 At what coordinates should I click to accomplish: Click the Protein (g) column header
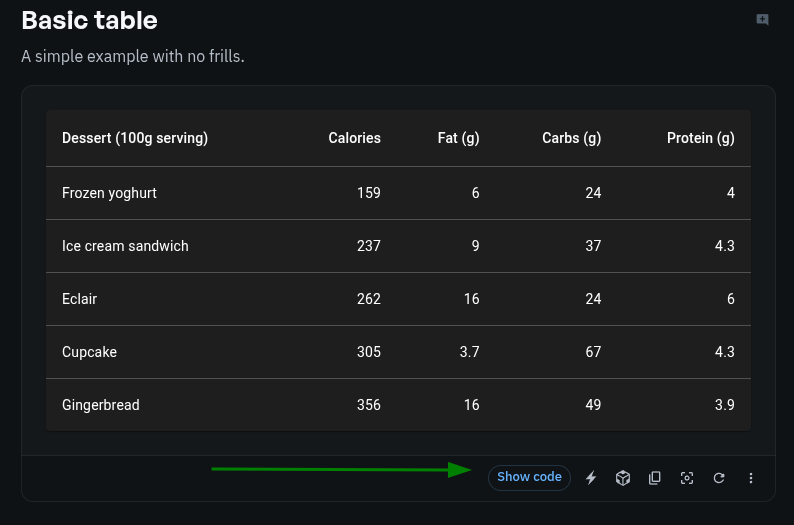[x=700, y=138]
